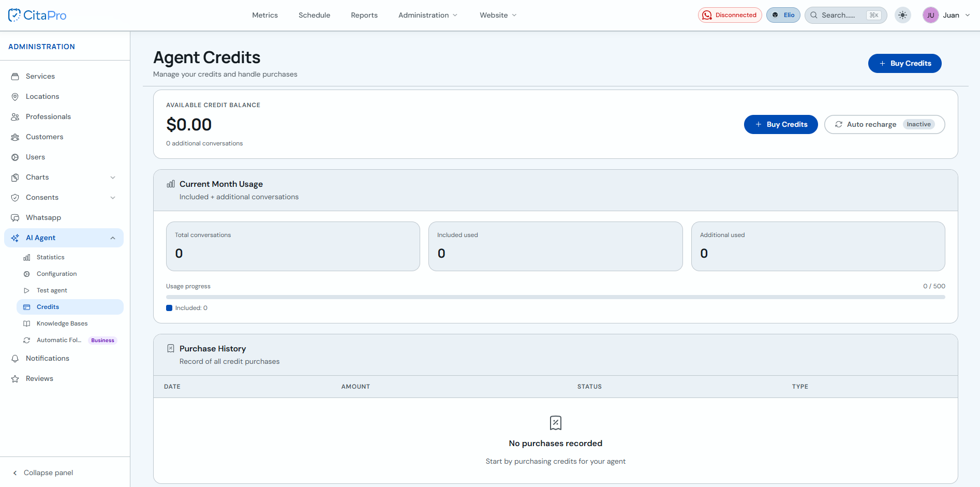Image resolution: width=980 pixels, height=487 pixels.
Task: Click the Reviews star icon
Action: pyautogui.click(x=15, y=378)
